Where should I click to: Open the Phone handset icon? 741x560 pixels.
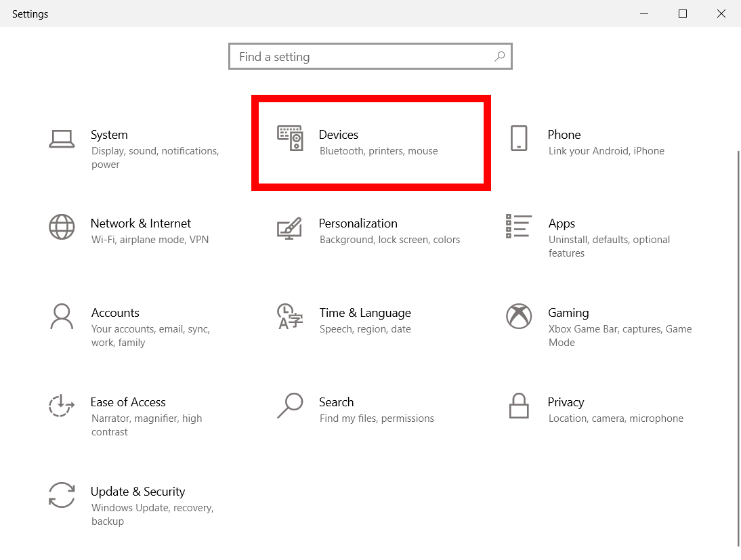coord(519,138)
